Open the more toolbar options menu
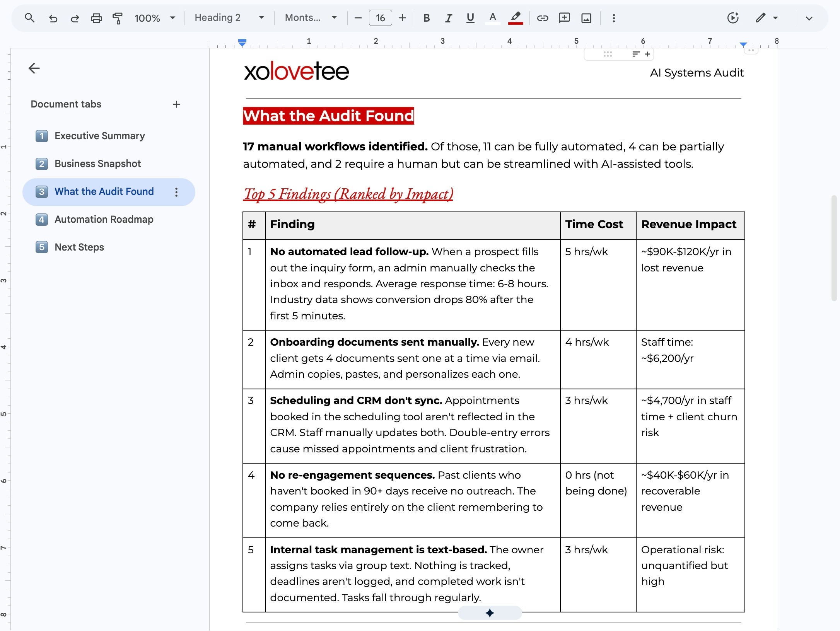The height and width of the screenshot is (631, 840). pyautogui.click(x=614, y=18)
